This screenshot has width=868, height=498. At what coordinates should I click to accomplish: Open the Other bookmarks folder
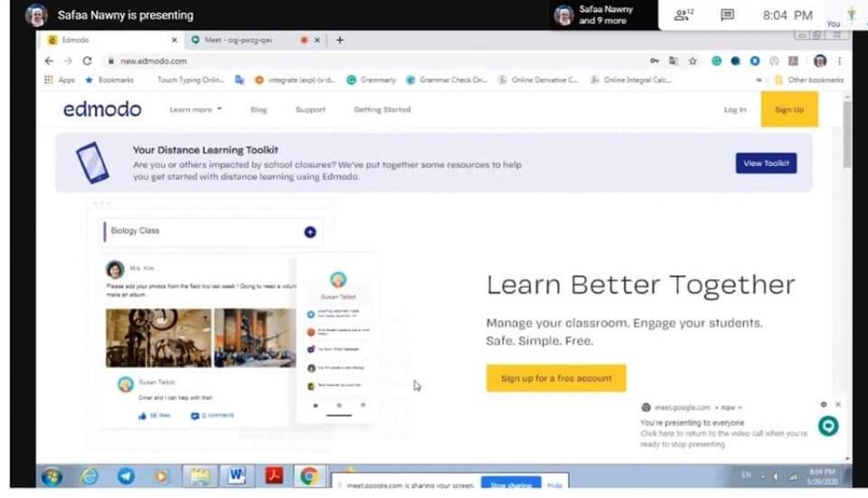click(x=809, y=80)
